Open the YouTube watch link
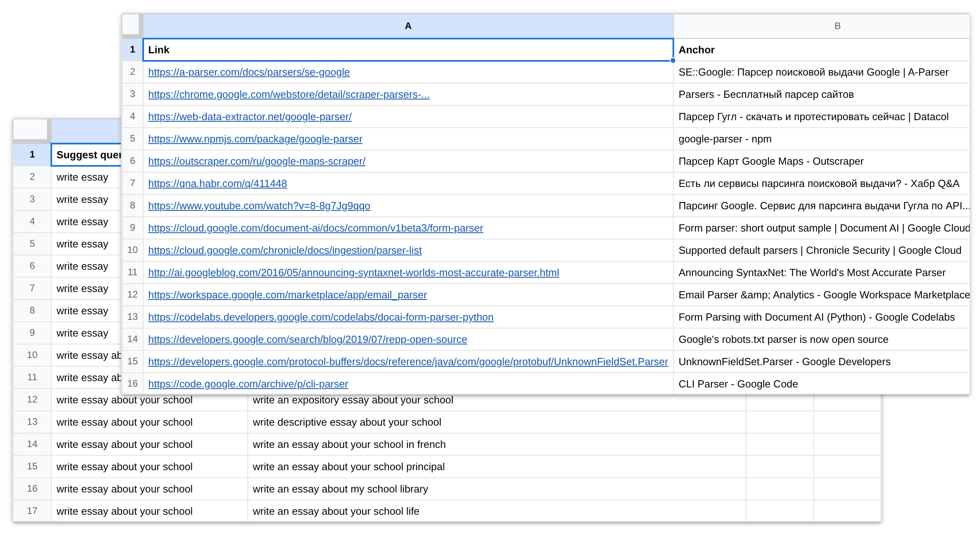 (x=259, y=206)
